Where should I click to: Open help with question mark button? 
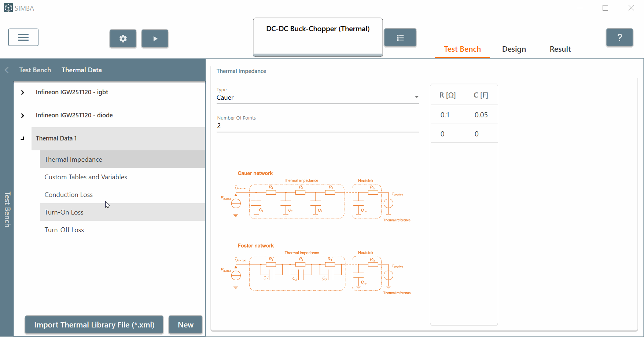coord(619,37)
